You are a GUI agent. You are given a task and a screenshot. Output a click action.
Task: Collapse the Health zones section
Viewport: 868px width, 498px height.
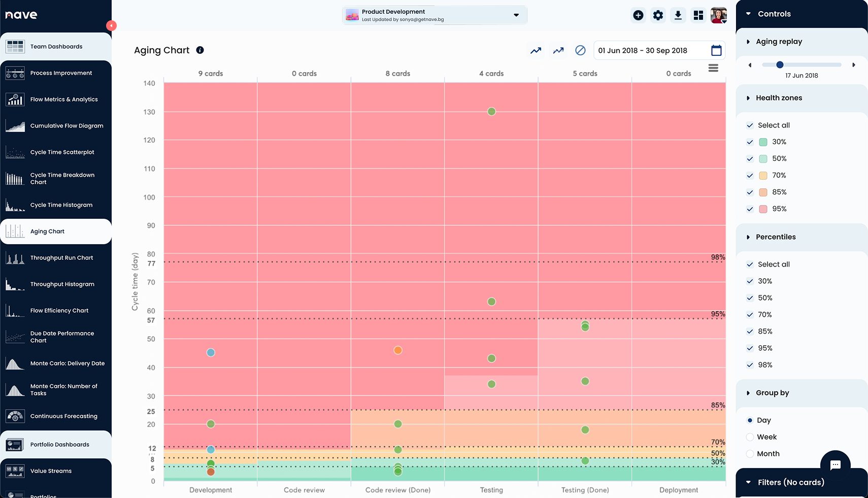pyautogui.click(x=779, y=98)
